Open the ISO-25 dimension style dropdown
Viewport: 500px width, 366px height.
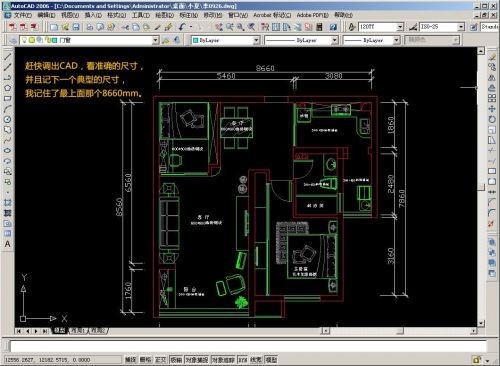[x=442, y=27]
